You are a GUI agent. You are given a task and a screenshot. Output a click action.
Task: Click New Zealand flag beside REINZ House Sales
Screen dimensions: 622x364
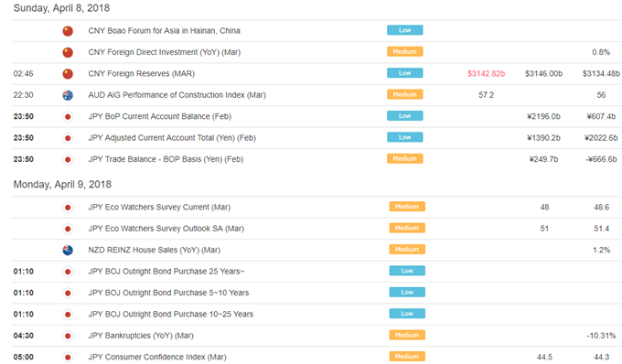68,251
